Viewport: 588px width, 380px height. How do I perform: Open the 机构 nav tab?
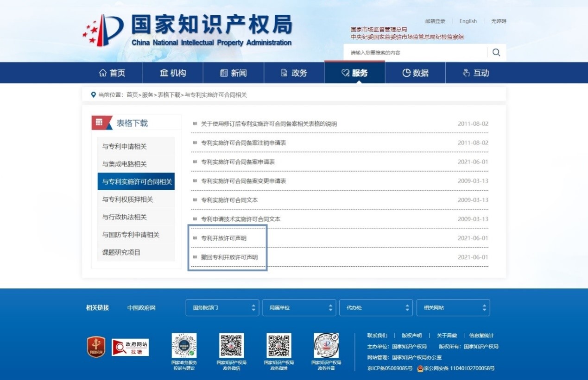click(x=173, y=73)
